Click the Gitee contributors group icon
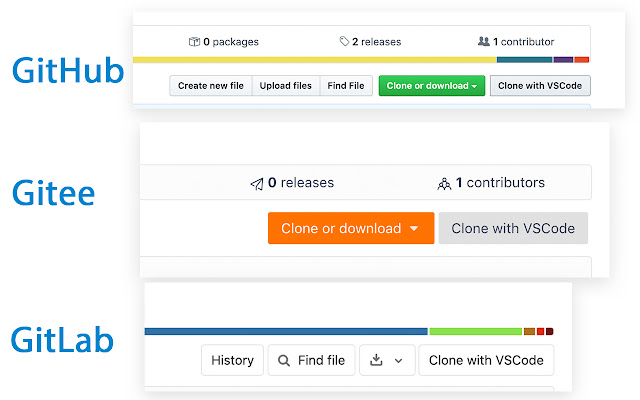Viewport: 640px width, 400px height. [444, 184]
